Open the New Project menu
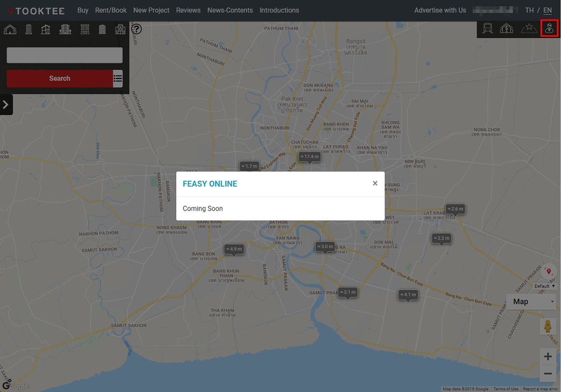The height and width of the screenshot is (392, 561). click(151, 10)
